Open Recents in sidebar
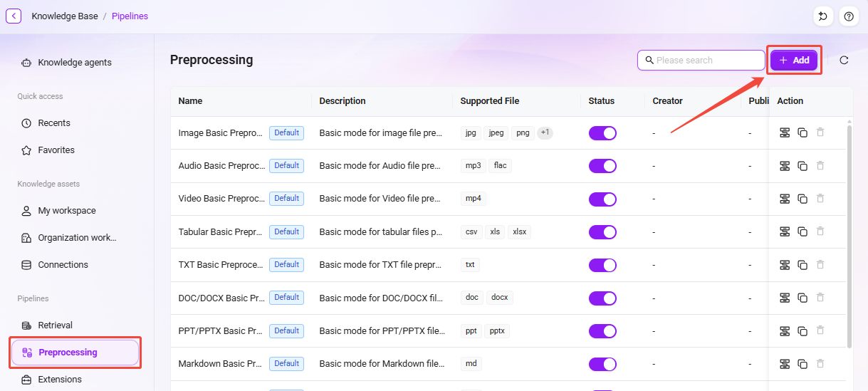Image resolution: width=868 pixels, height=391 pixels. (x=75, y=123)
